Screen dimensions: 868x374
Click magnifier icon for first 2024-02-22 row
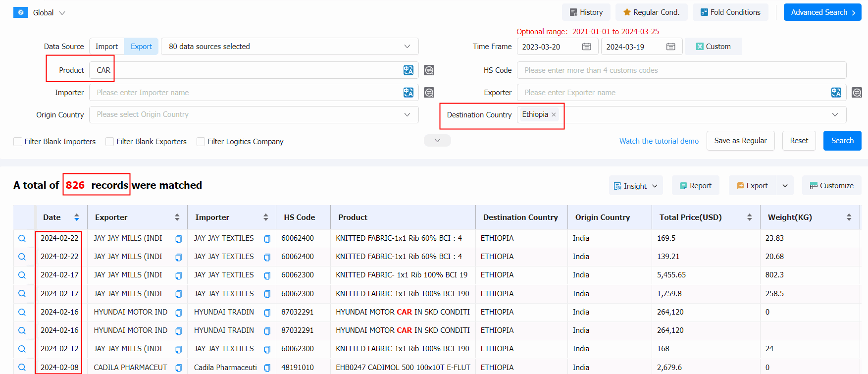pyautogui.click(x=22, y=238)
